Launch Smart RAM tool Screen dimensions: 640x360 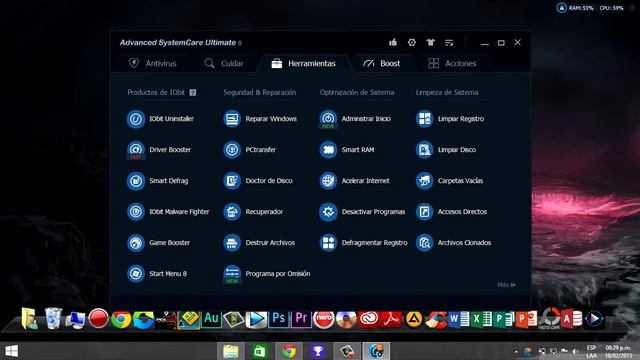pos(347,150)
